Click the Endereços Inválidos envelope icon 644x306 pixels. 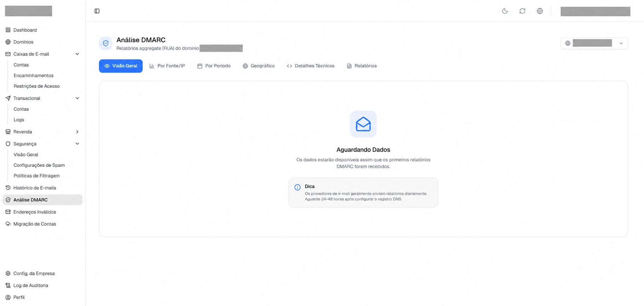click(8, 212)
